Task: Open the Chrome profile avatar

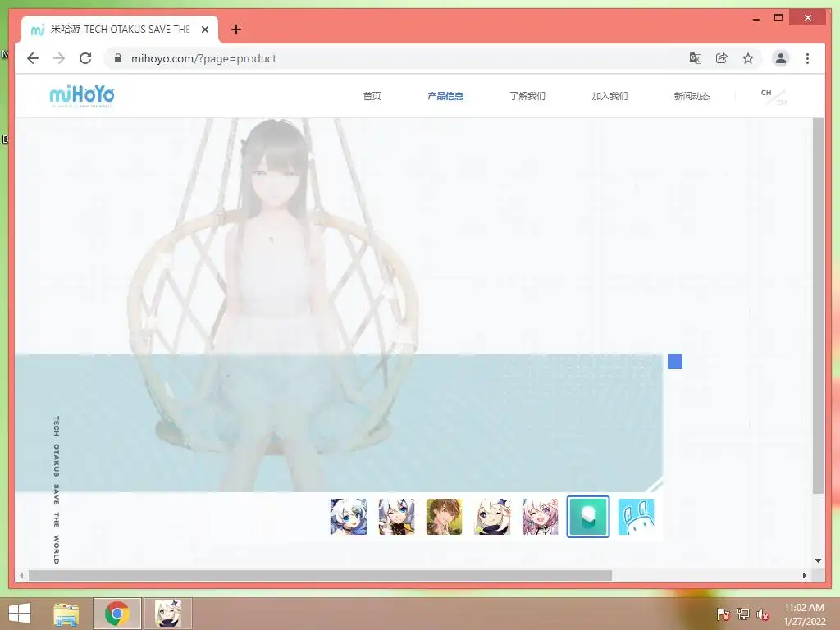Action: click(781, 58)
